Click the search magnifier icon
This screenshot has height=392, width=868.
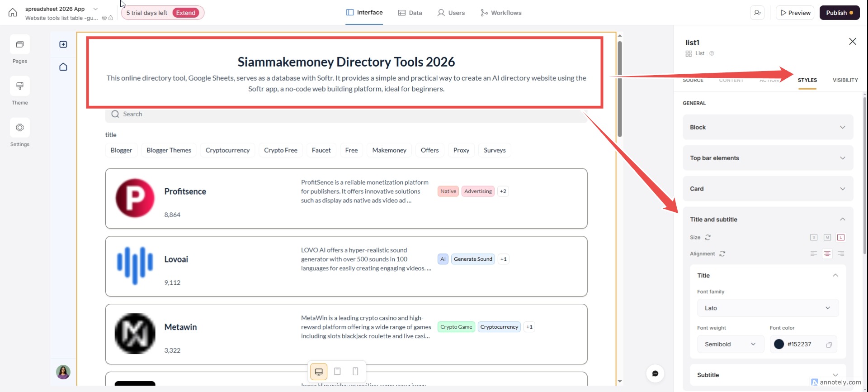115,114
